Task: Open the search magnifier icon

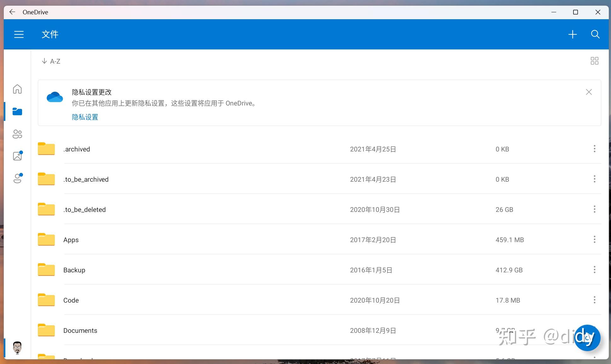Action: coord(595,34)
